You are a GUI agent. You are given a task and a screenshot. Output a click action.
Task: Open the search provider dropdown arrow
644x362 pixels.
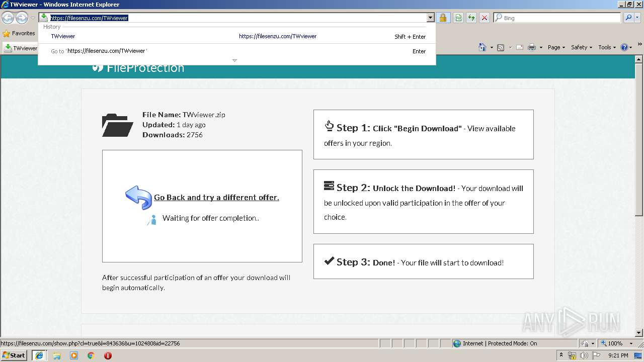(637, 18)
